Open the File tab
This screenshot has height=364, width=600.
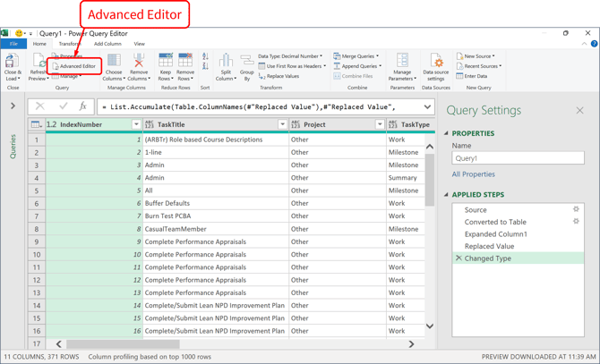click(13, 44)
